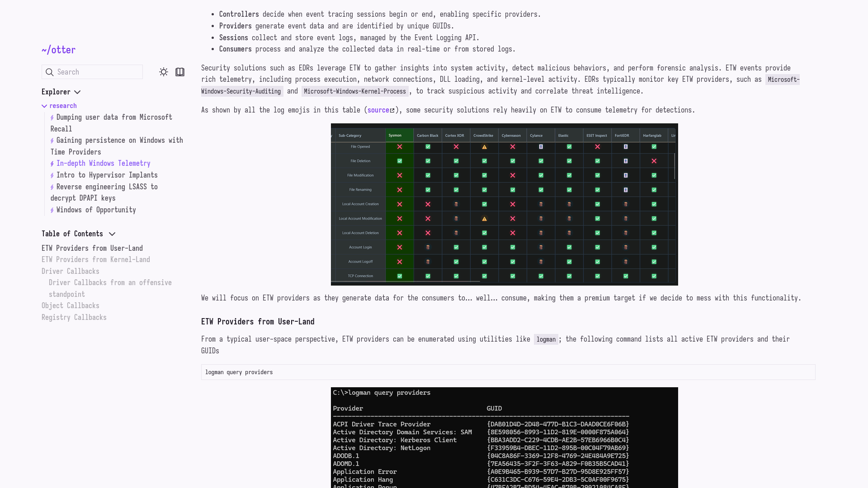Image resolution: width=868 pixels, height=488 pixels.
Task: Open Intro to Hypervisor Implants
Action: tap(107, 175)
